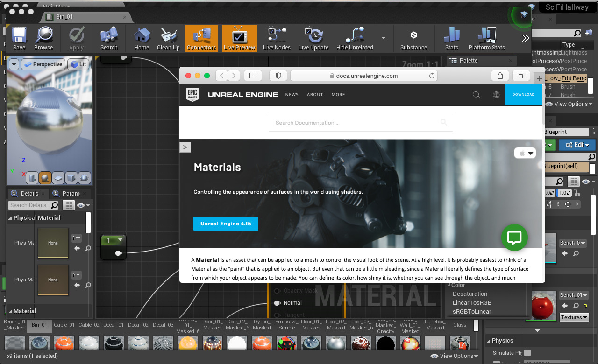Click the DOWNLOAD button on the Epic site
This screenshot has height=364, width=598.
tap(523, 94)
